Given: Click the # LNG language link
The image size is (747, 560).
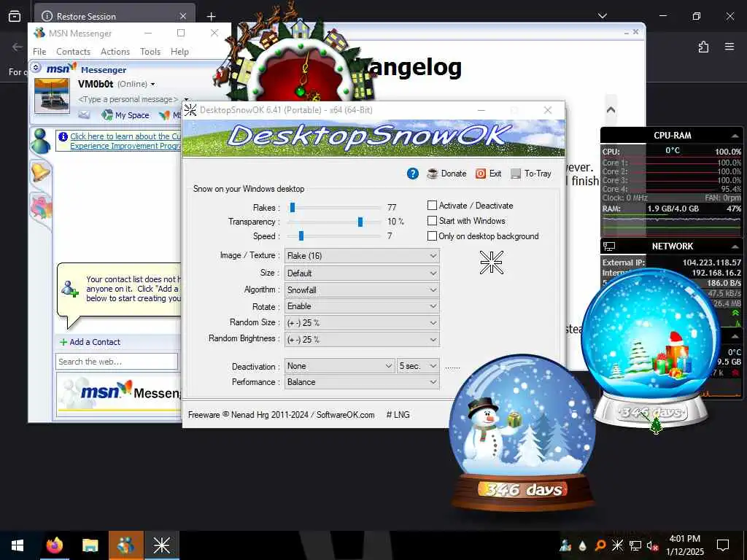Looking at the screenshot, I should 398,415.
